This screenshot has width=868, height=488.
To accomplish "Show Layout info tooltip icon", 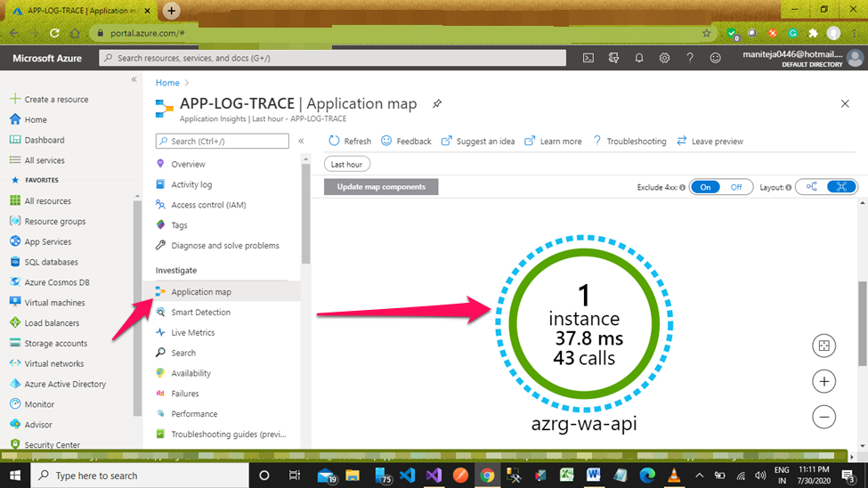I will click(788, 188).
